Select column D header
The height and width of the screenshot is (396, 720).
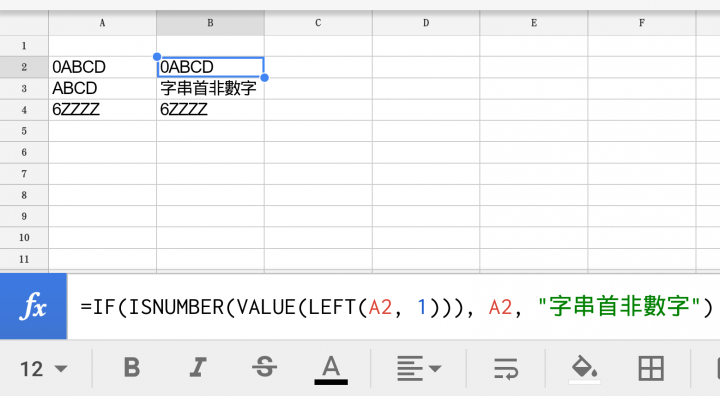click(426, 23)
